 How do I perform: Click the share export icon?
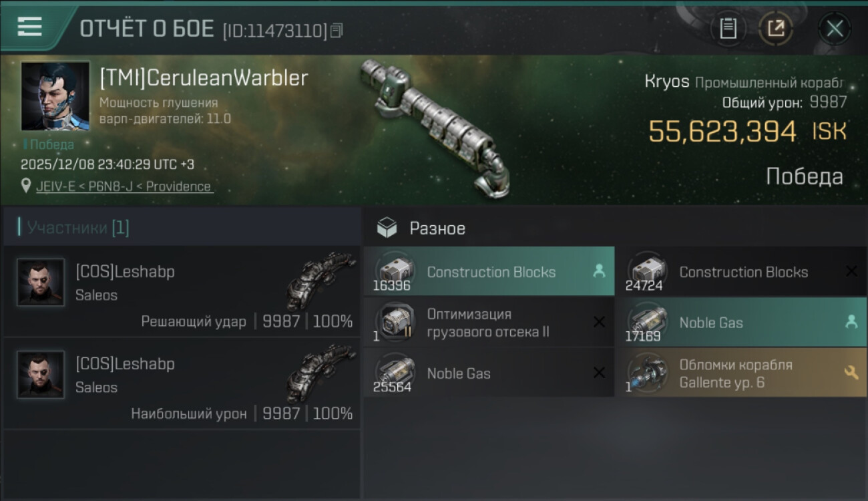pyautogui.click(x=776, y=29)
